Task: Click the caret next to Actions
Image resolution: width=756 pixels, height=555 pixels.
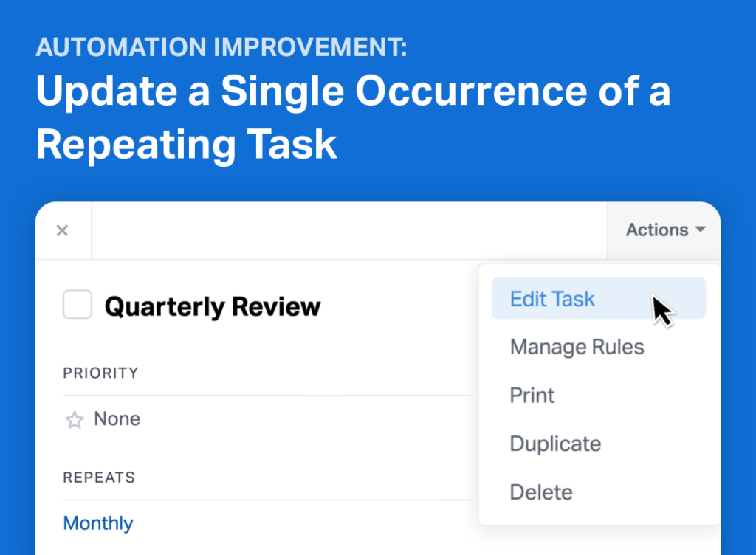Action: tap(700, 230)
